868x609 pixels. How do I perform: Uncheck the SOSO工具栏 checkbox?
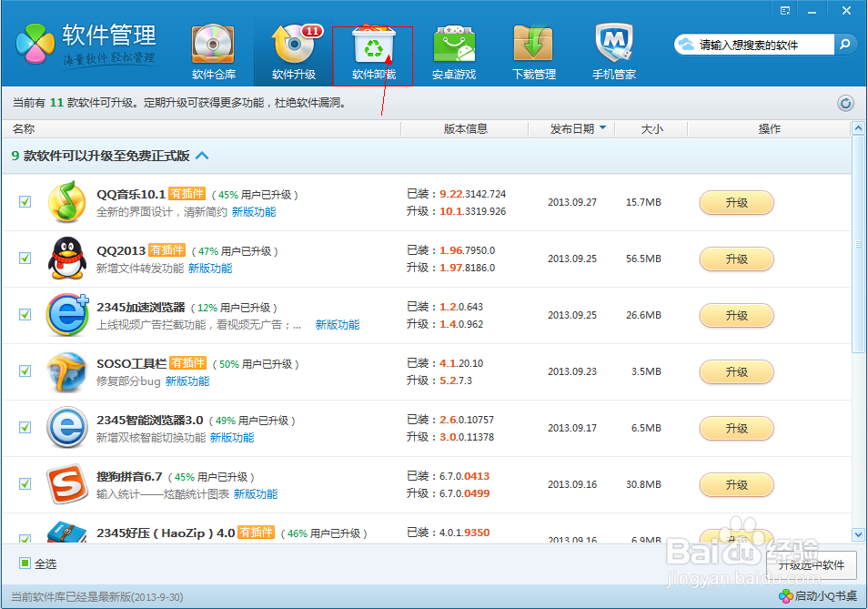click(25, 370)
